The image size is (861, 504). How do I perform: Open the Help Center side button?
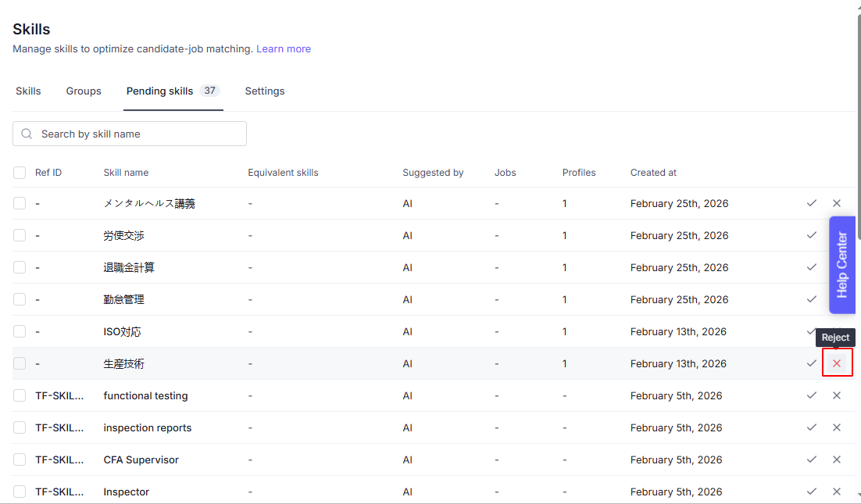tap(842, 265)
